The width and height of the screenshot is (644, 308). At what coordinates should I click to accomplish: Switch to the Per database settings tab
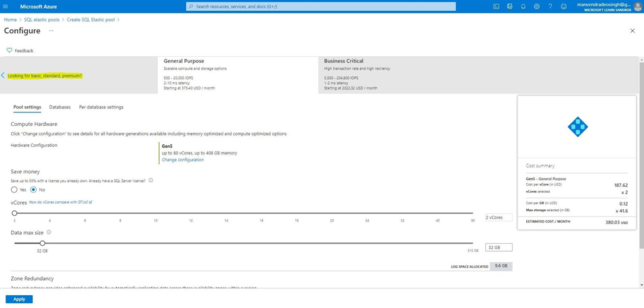[x=101, y=107]
